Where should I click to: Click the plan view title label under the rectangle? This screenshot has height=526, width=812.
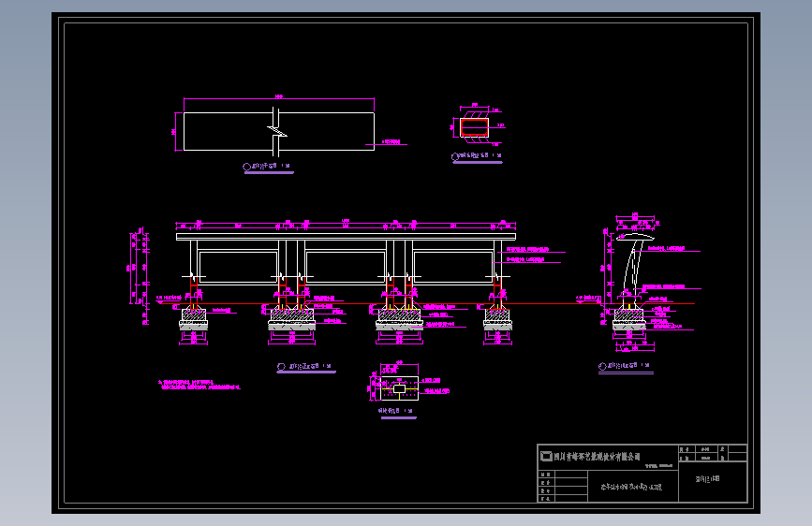tap(268, 167)
